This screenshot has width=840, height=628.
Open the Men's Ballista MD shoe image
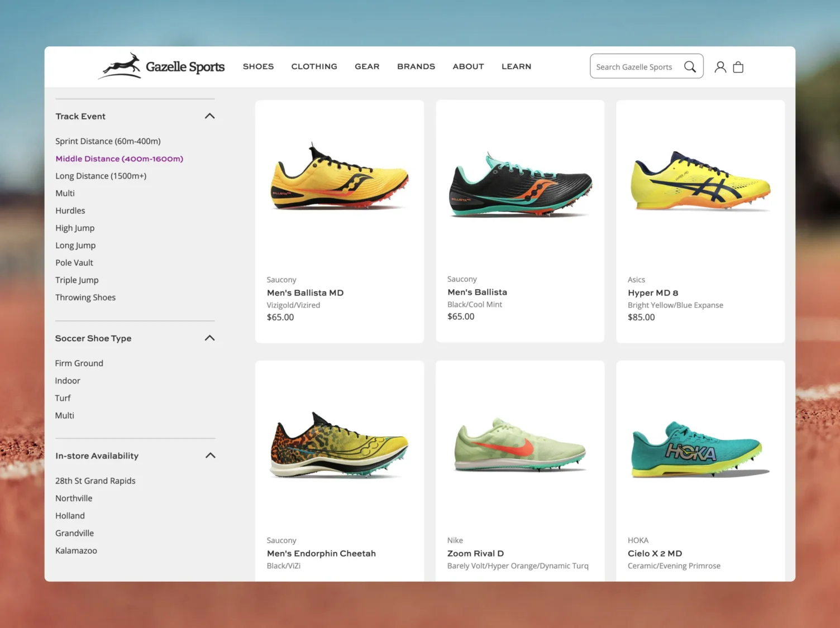[340, 176]
